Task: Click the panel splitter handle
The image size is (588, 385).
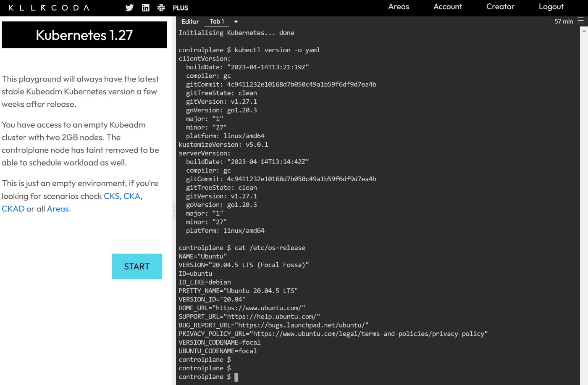Action: pyautogui.click(x=174, y=210)
